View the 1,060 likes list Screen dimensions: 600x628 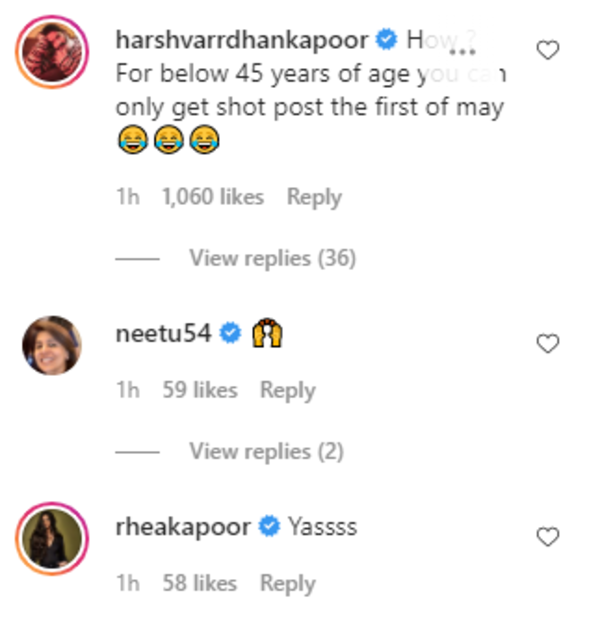[212, 197]
